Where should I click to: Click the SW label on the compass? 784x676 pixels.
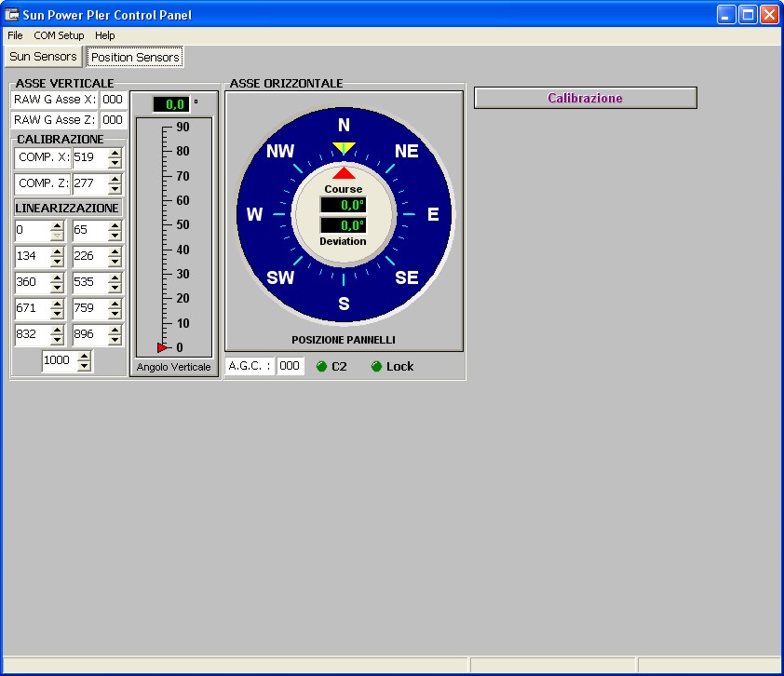coord(280,277)
